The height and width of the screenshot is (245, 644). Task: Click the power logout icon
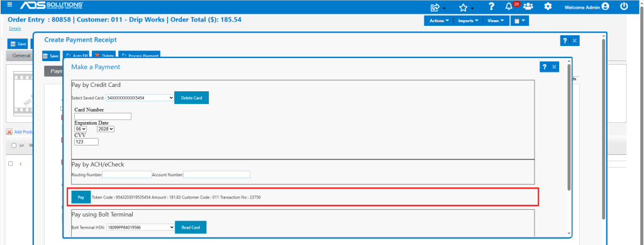(624, 6)
